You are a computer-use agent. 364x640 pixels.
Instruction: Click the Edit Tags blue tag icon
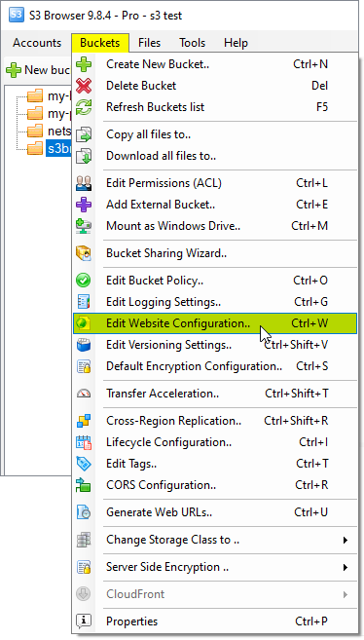84,464
